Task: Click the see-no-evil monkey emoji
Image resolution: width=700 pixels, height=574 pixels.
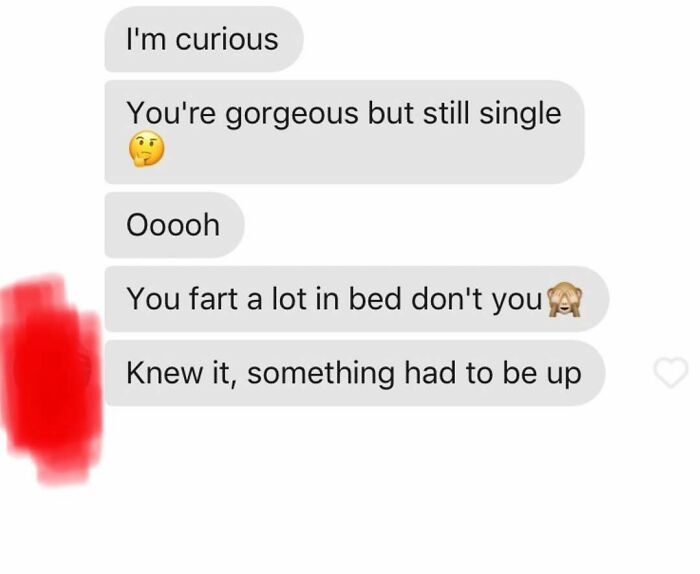Action: point(565,299)
